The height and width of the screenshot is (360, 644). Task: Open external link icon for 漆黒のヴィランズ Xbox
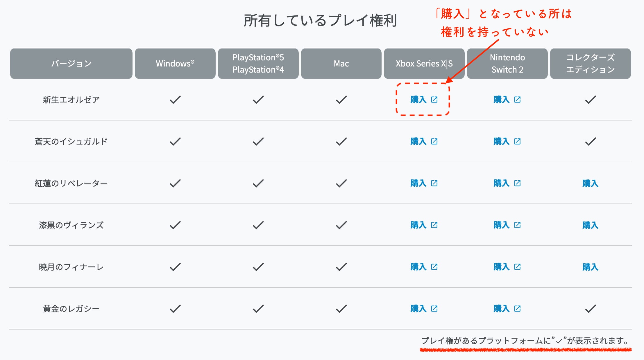point(434,225)
